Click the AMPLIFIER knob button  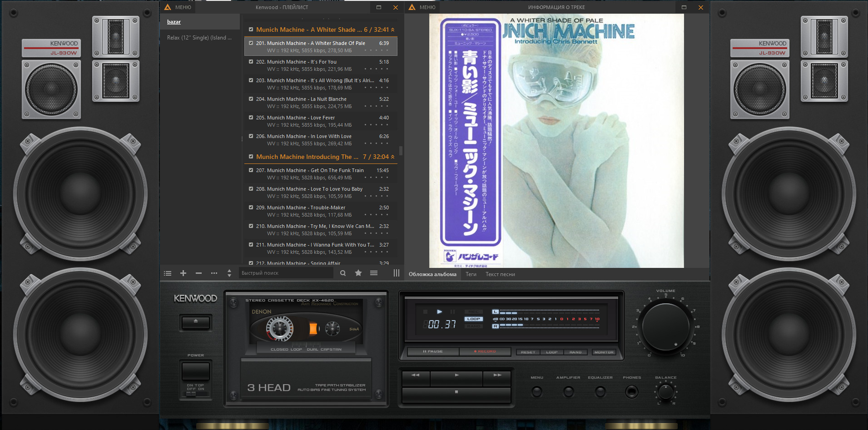pos(568,391)
